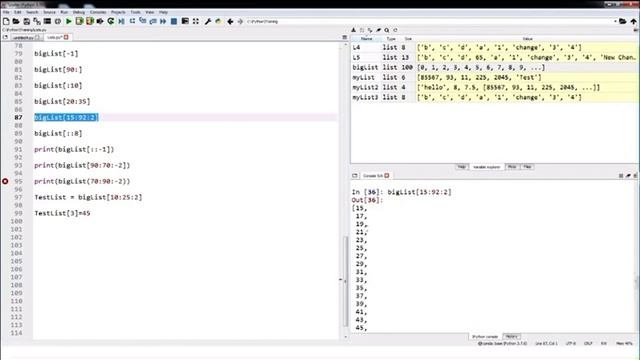640x360 pixels.
Task: Run cell and advance to next
Action: point(90,21)
